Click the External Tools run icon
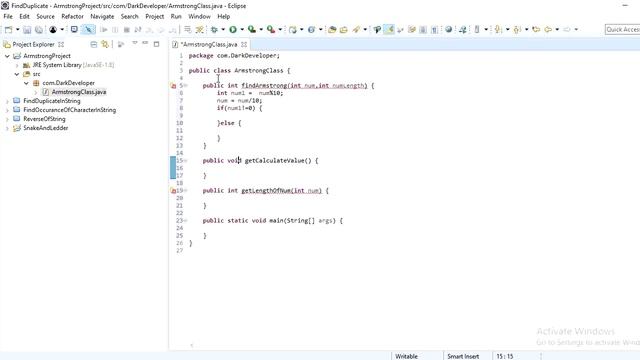 (271, 29)
